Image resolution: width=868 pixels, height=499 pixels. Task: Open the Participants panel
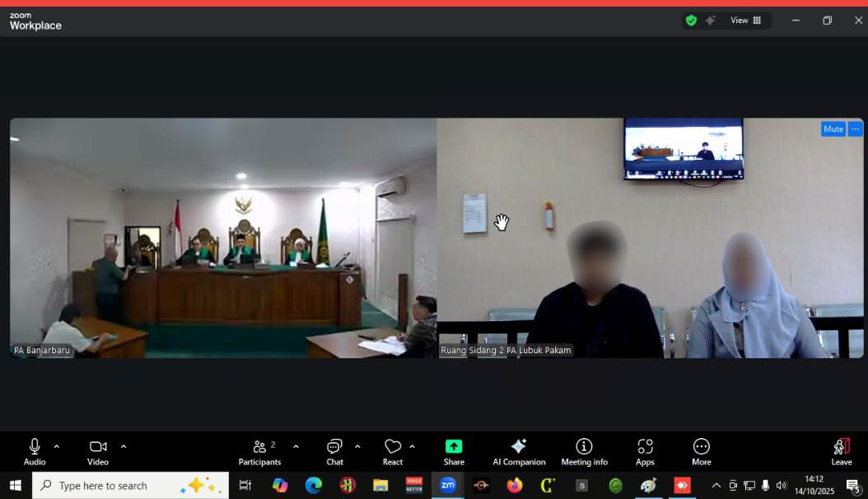point(259,451)
